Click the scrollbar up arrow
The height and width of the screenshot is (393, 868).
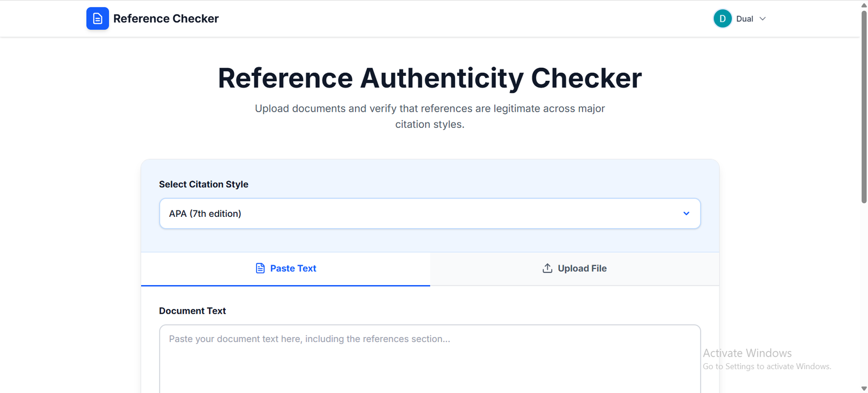pyautogui.click(x=864, y=5)
